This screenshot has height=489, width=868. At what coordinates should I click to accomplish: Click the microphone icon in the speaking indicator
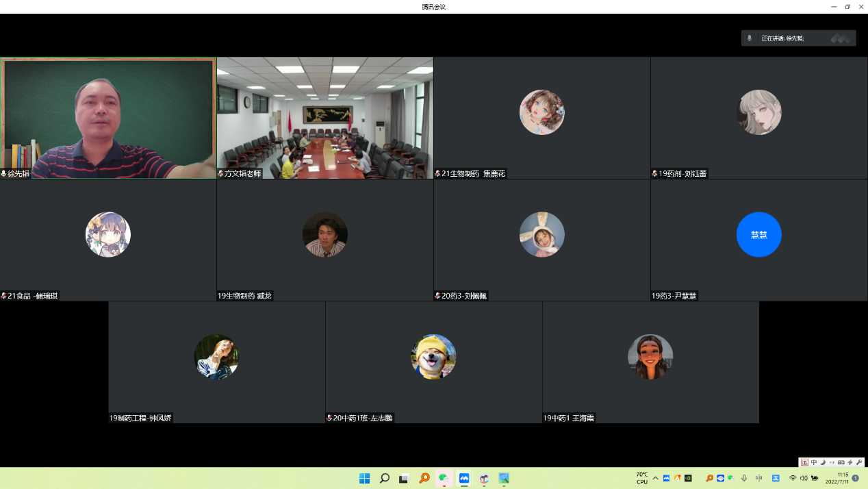tap(750, 38)
